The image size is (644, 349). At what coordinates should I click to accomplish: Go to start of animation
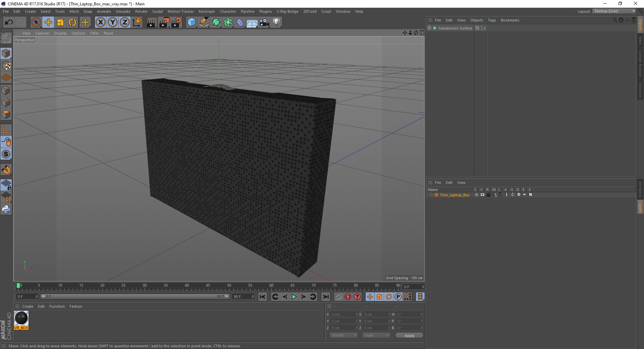[x=263, y=297]
